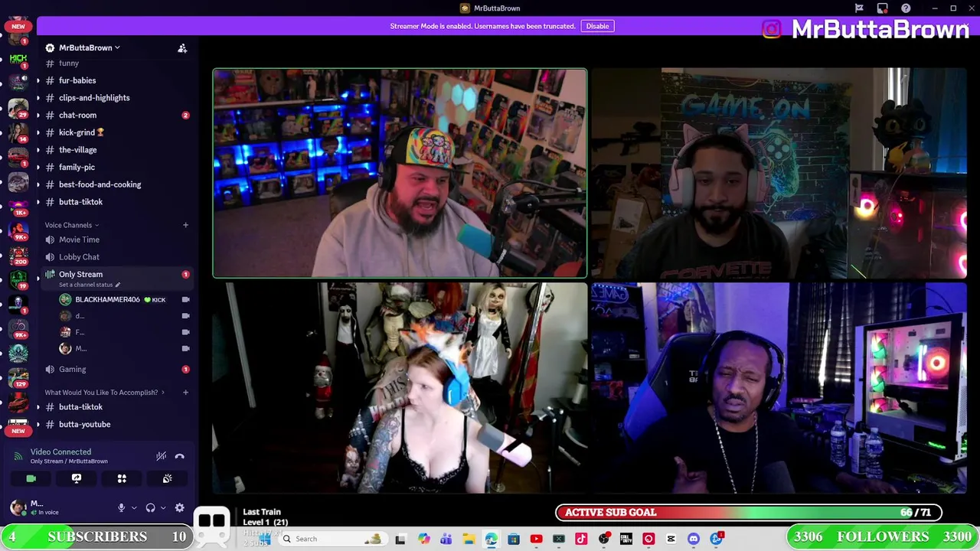
Task: Open microphone input options dropdown arrow
Action: pyautogui.click(x=133, y=507)
